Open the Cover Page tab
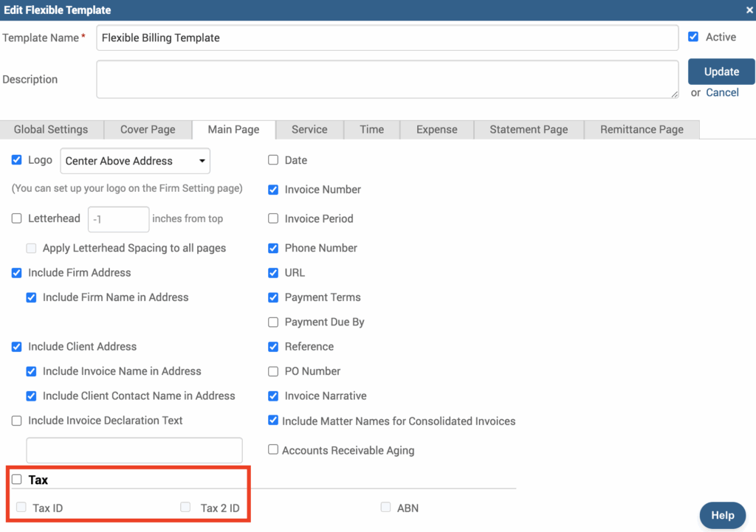The height and width of the screenshot is (532, 756). pos(148,129)
